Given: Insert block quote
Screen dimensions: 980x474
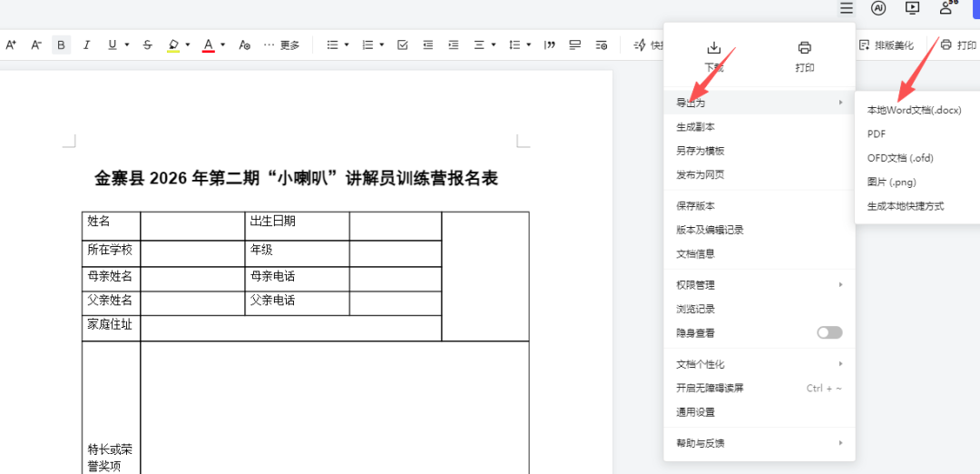Looking at the screenshot, I should pos(550,45).
